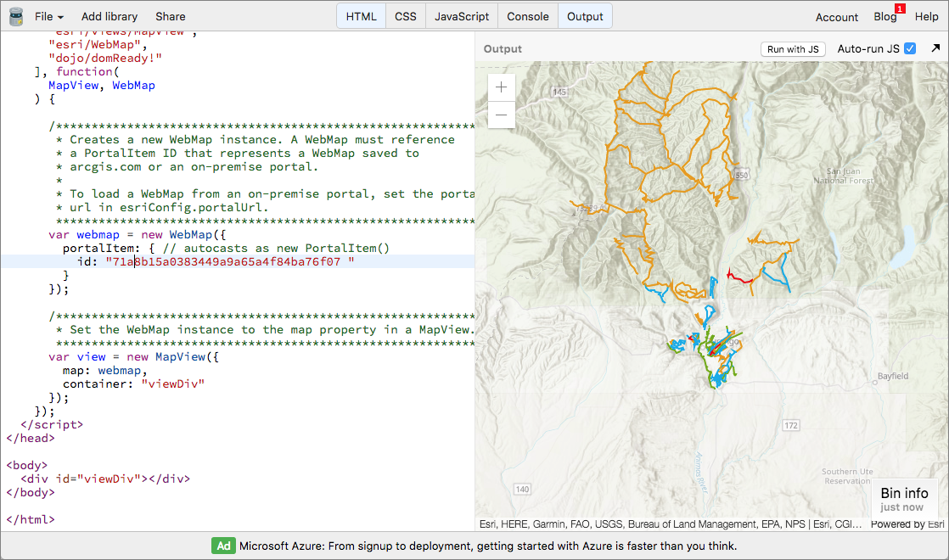Click the map data attribution text
Screen dimensions: 949x560
pyautogui.click(x=671, y=524)
